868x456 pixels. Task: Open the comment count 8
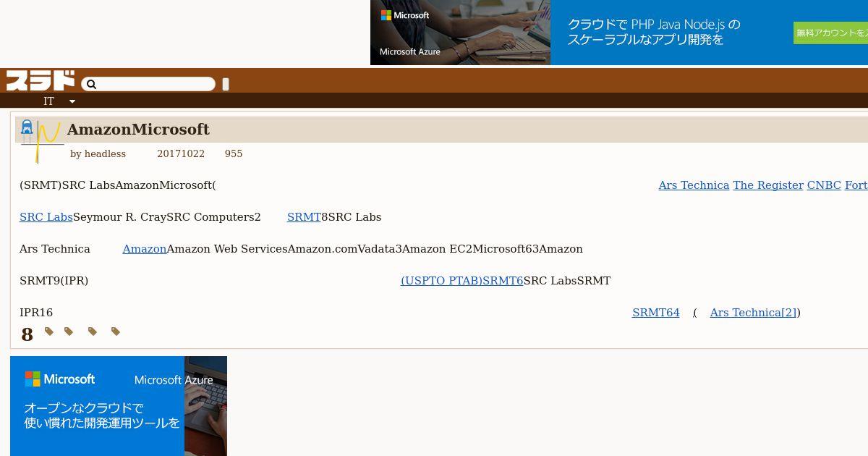pos(27,334)
